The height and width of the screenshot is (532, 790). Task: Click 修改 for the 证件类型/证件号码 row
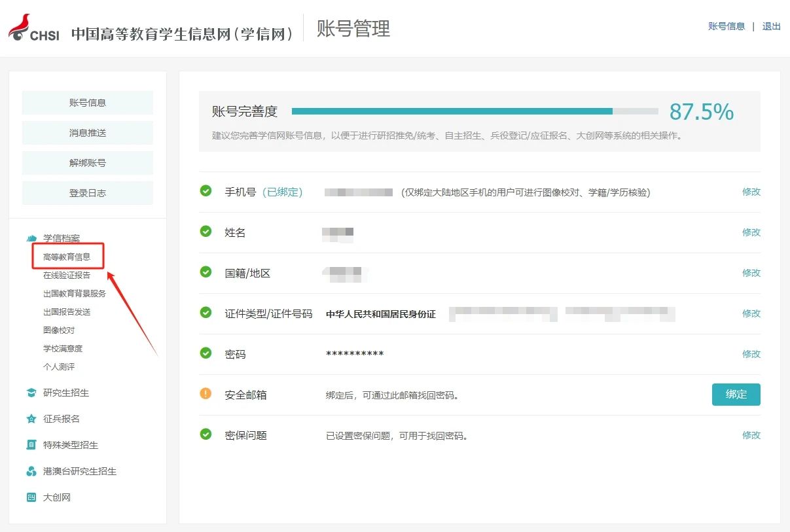[751, 313]
